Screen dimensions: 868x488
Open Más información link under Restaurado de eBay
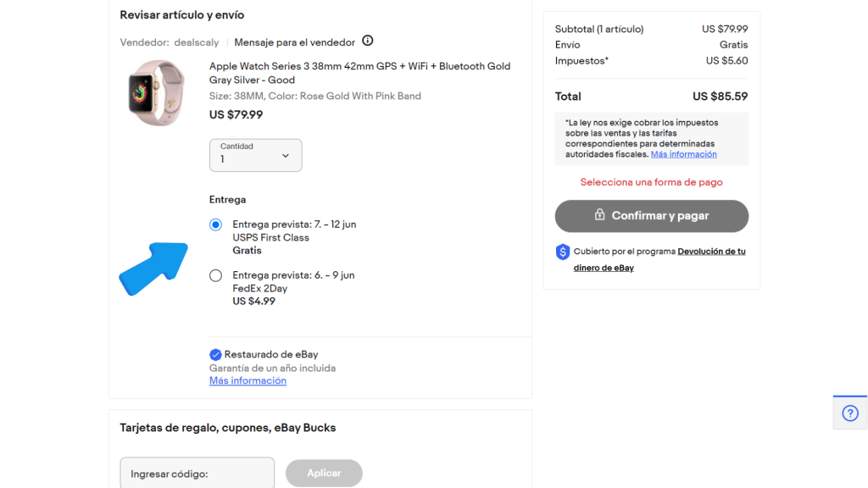coord(248,380)
